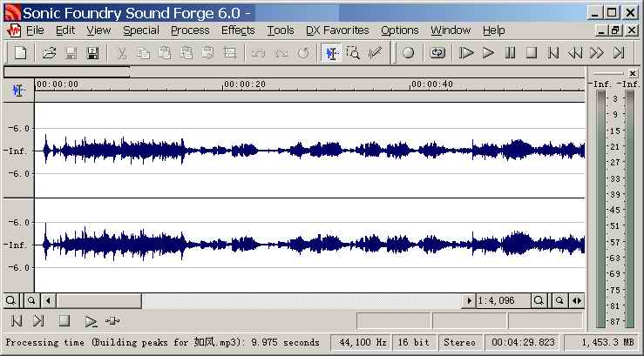
Task: Select the Magnify tool in the toolbar
Action: (x=353, y=53)
